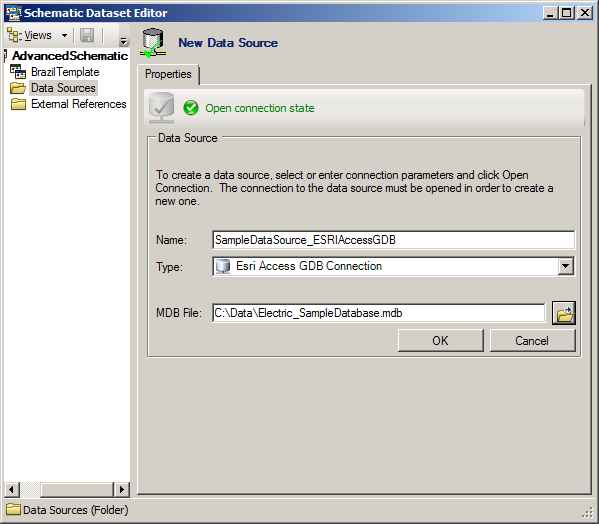599x524 pixels.
Task: Click the Data Sources (Folder) status bar text
Action: coord(76,510)
